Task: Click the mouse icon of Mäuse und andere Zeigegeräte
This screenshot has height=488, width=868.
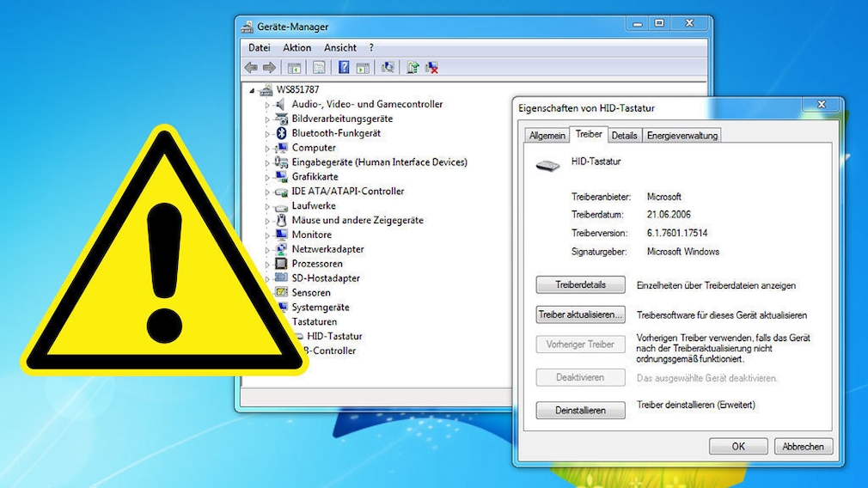Action: click(x=281, y=220)
